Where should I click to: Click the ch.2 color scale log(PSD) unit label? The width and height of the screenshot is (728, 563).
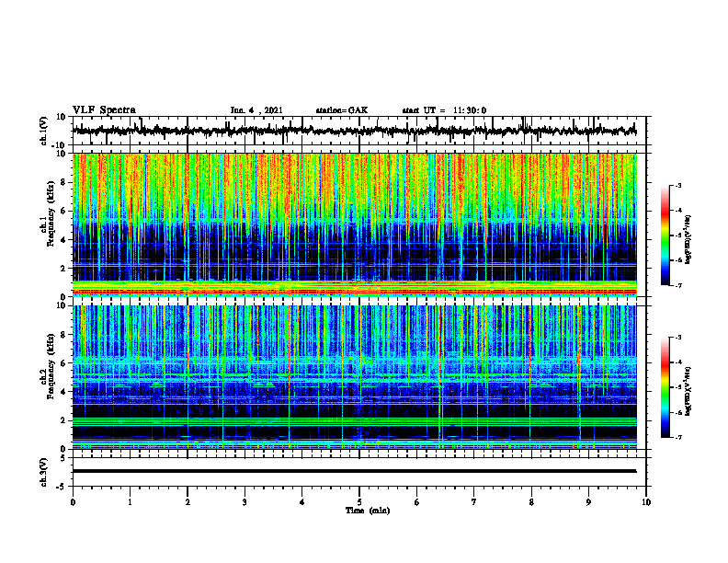688,392
